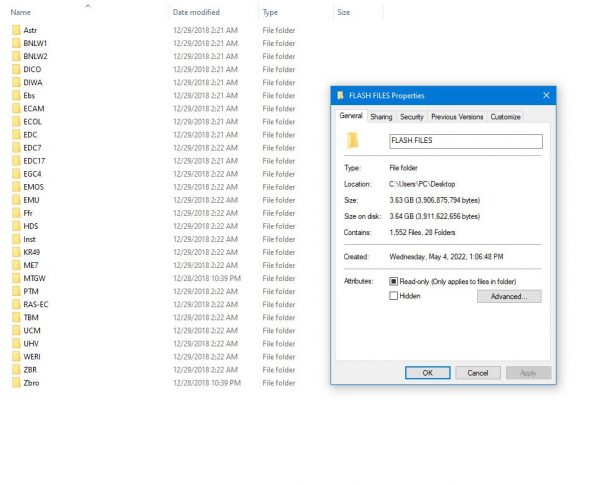Click the BNLW2 folder icon
600x485 pixels.
coord(16,56)
